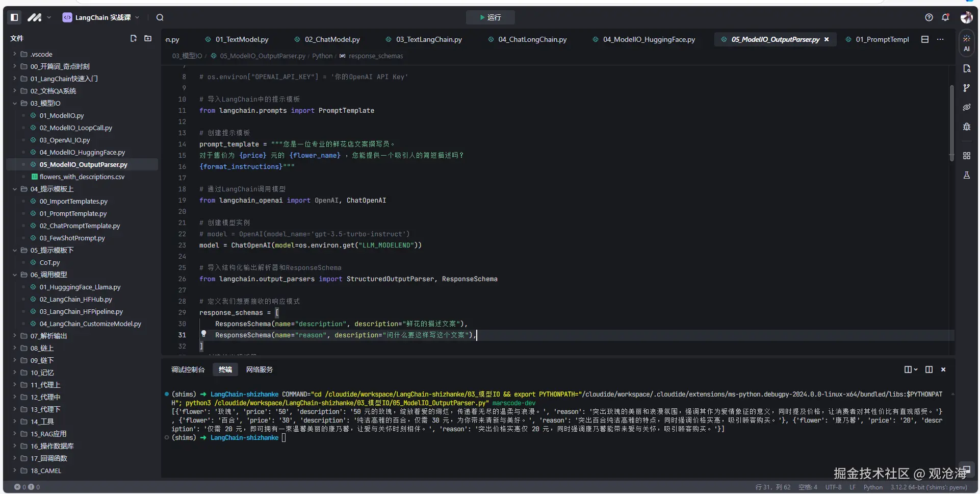
Task: Toggle the editor layout split icon
Action: tap(925, 39)
